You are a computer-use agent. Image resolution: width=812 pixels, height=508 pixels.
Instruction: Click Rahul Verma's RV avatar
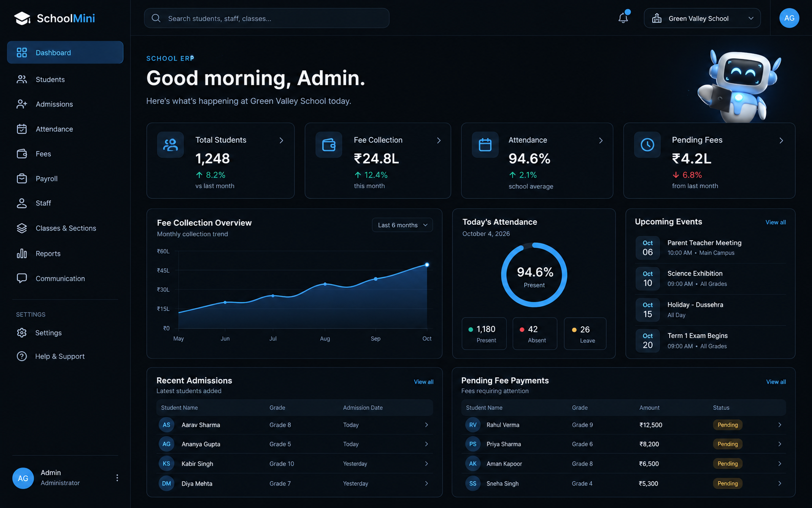473,425
